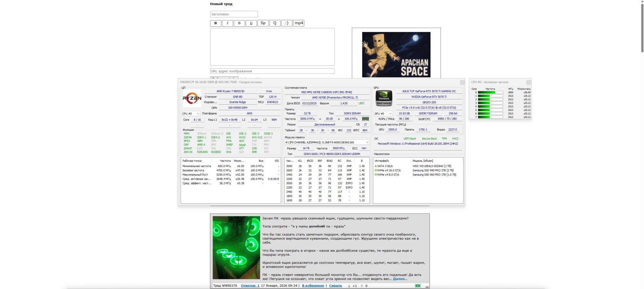This screenshot has width=644, height=289.
Task: Click the 'Заголовок' title input field
Action: point(234,14)
